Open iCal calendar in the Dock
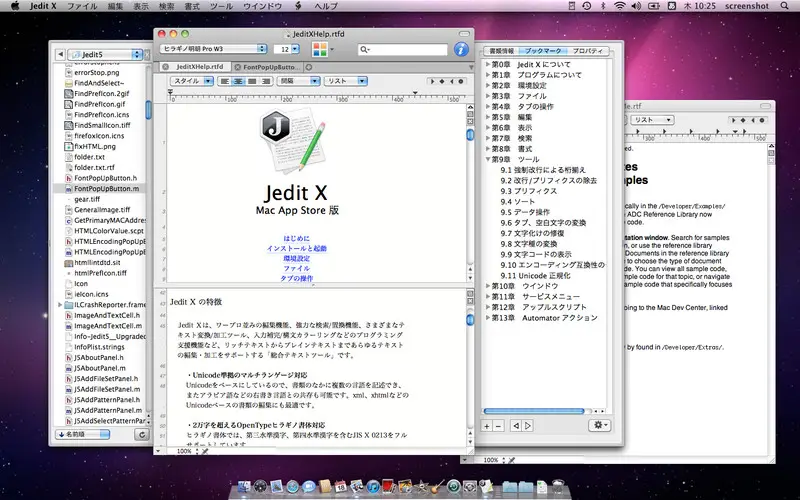The height and width of the screenshot is (500, 800). (340, 486)
